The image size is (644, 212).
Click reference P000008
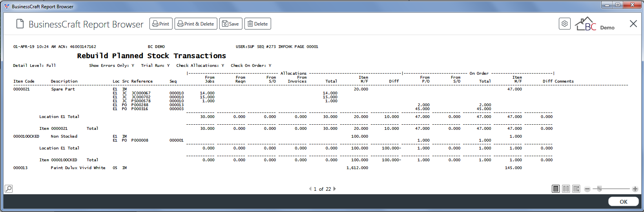tap(140, 140)
